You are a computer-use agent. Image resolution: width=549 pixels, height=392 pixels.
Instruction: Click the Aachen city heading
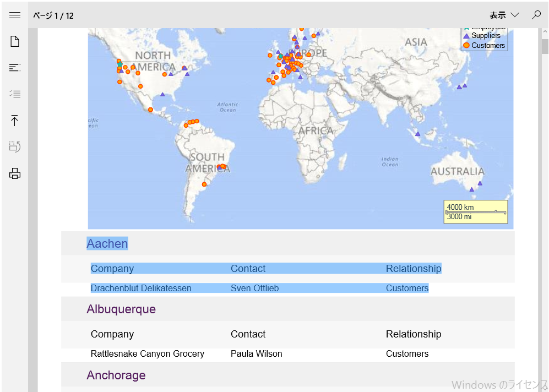click(107, 243)
